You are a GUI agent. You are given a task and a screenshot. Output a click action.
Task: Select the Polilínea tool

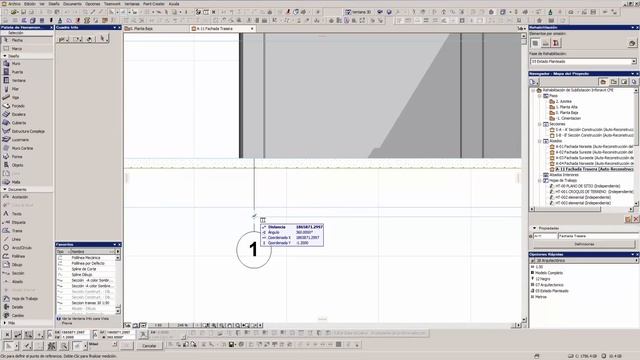click(x=27, y=256)
